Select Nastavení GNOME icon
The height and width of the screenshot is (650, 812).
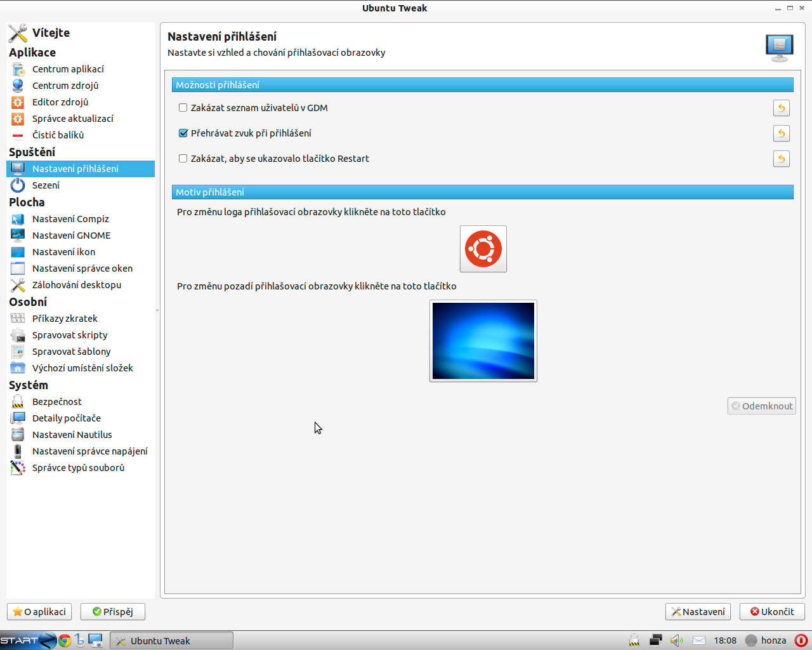18,235
